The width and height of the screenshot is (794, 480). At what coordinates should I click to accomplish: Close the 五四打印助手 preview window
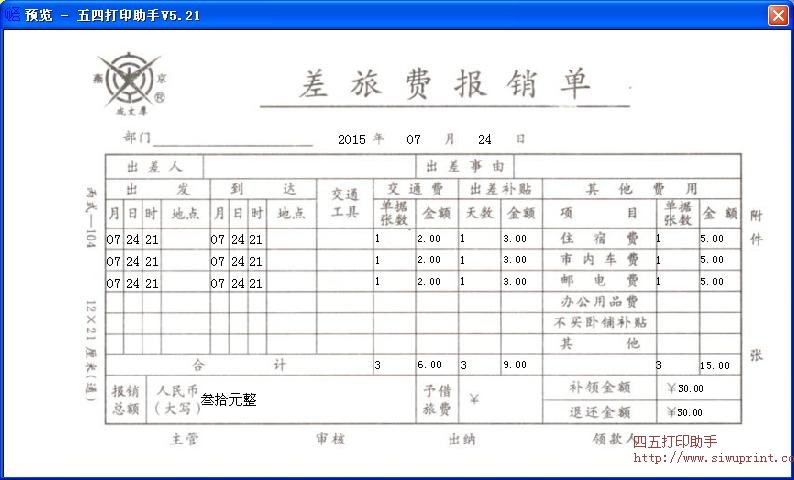778,15
